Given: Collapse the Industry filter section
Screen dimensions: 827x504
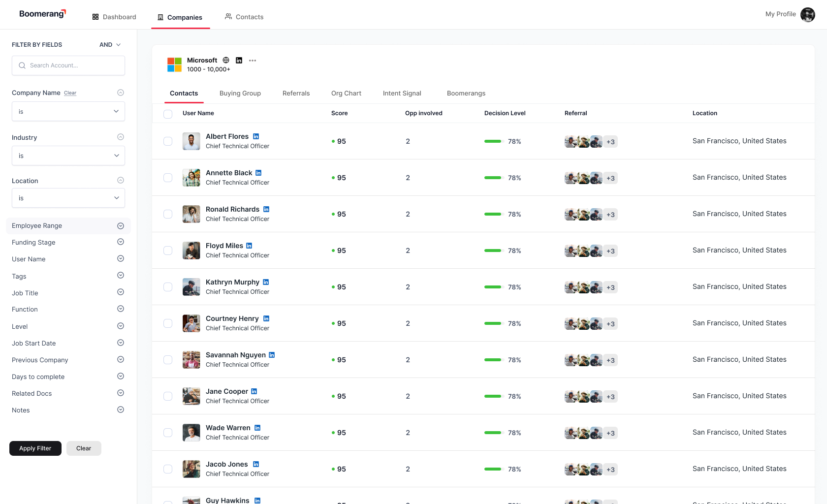Looking at the screenshot, I should pos(121,137).
